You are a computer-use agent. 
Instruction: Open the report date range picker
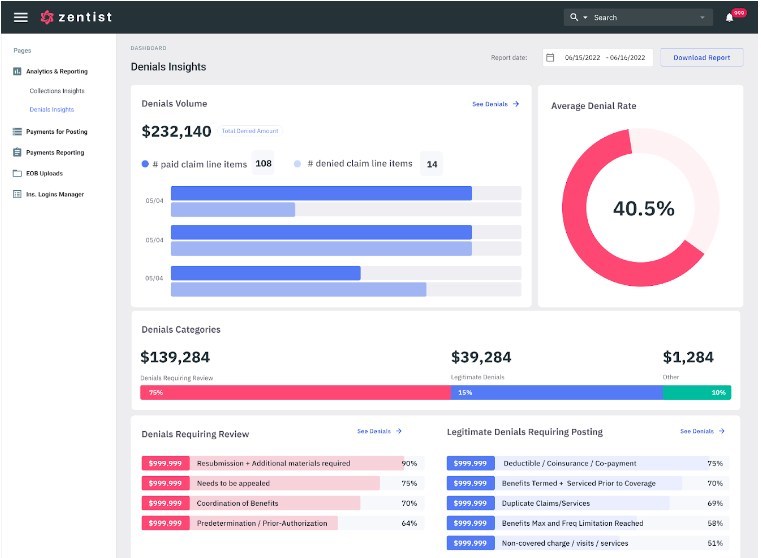coord(604,58)
